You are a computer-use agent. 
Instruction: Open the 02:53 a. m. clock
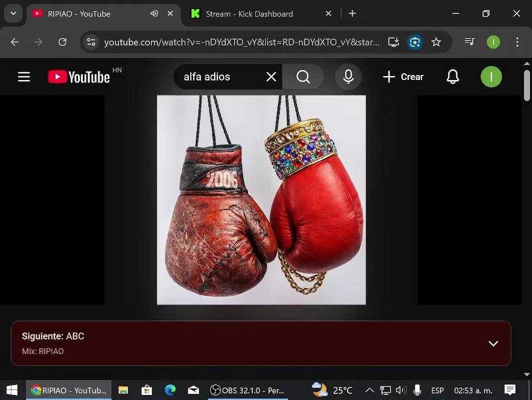473,391
